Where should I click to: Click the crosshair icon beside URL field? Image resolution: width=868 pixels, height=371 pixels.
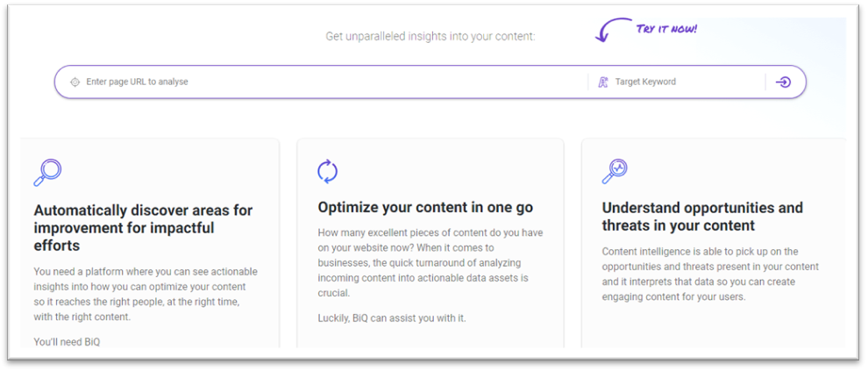click(75, 82)
